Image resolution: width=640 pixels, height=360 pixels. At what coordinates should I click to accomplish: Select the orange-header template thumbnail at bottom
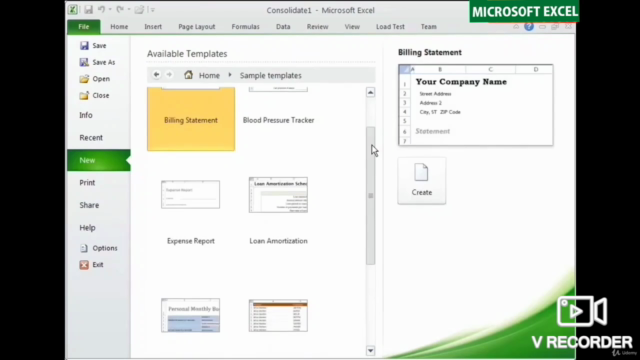coord(278,316)
